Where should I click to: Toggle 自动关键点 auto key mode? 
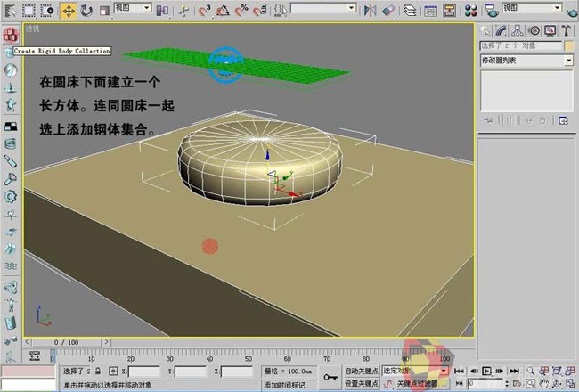tap(362, 370)
